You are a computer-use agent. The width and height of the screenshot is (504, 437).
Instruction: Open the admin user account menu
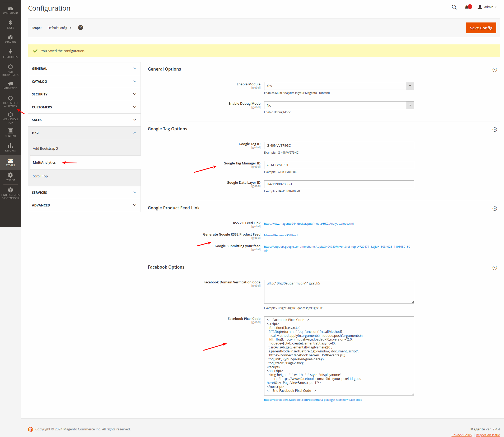point(487,7)
